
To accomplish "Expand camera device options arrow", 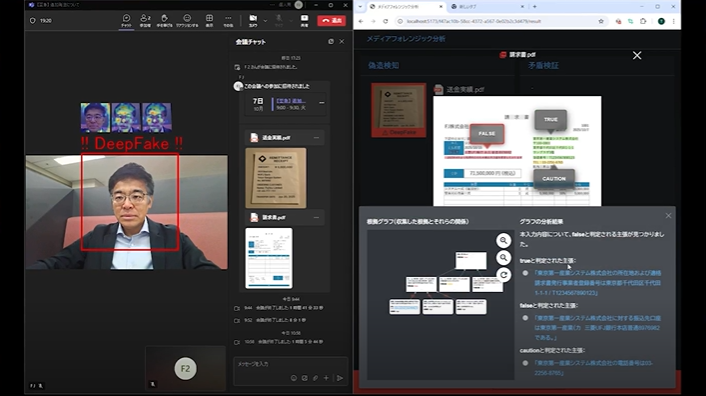I will pyautogui.click(x=265, y=20).
